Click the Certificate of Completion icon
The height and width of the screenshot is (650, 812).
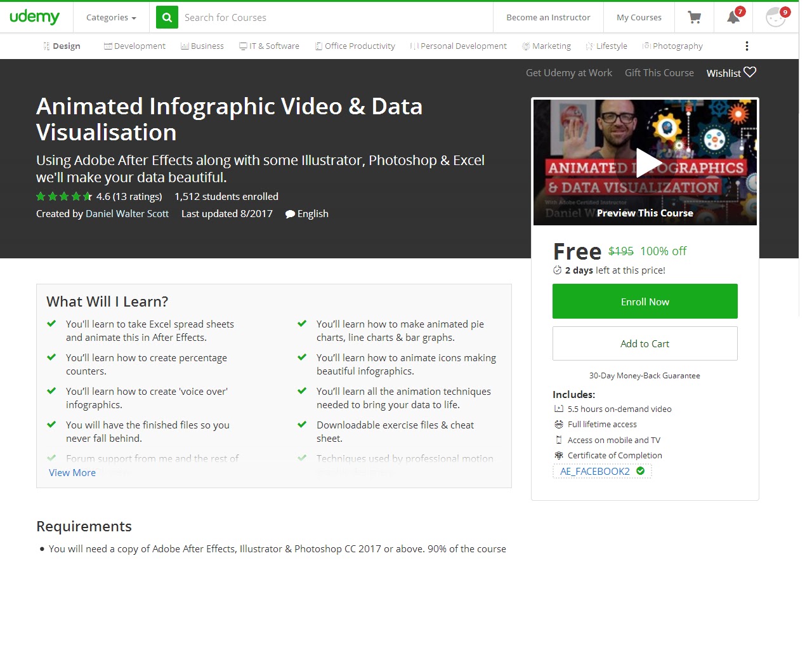coord(559,456)
